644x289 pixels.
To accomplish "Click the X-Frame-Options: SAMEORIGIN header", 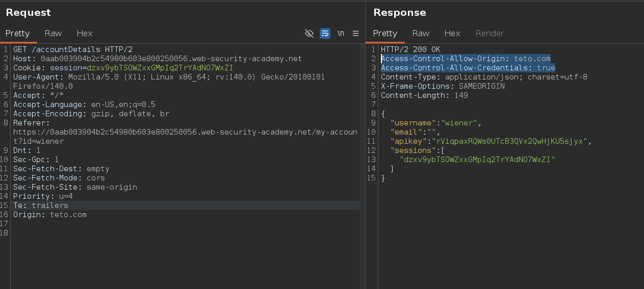I will pos(443,86).
